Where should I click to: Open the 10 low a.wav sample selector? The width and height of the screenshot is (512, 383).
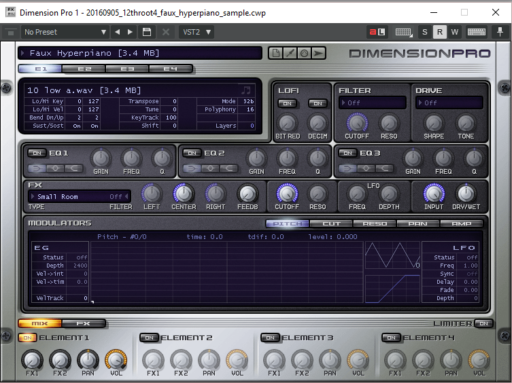click(x=133, y=90)
